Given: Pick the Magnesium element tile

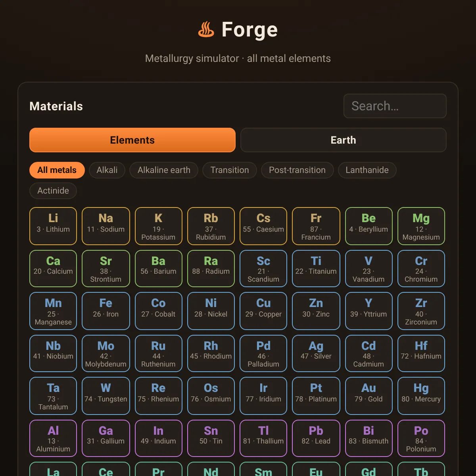Looking at the screenshot, I should [421, 226].
